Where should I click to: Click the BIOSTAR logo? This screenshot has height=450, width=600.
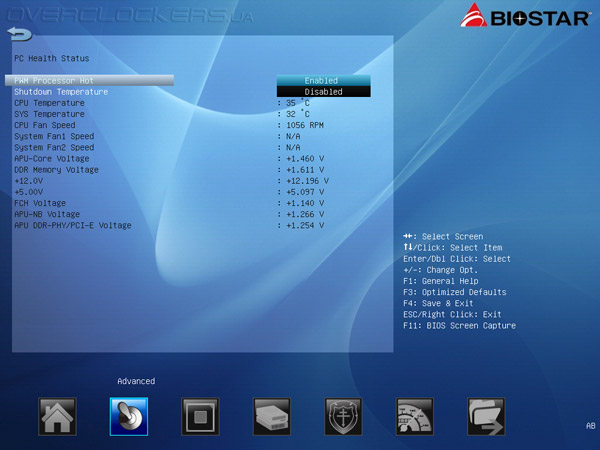tap(525, 16)
